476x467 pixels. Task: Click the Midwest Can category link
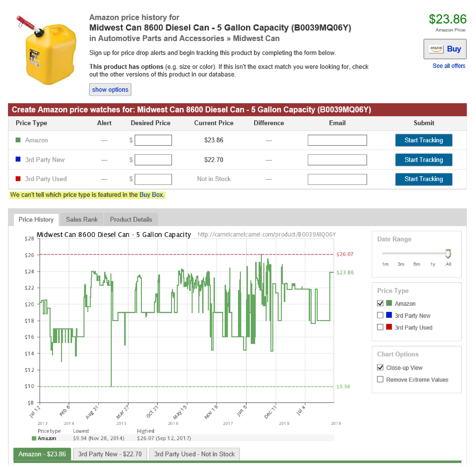(256, 38)
